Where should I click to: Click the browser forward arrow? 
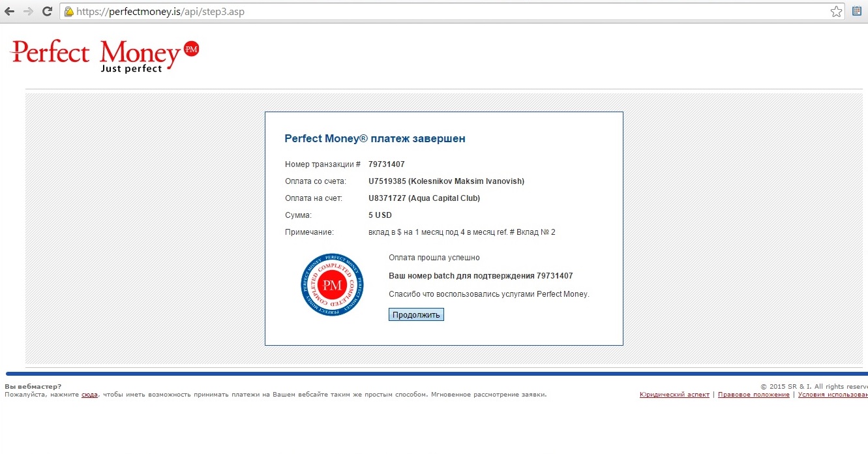click(28, 12)
